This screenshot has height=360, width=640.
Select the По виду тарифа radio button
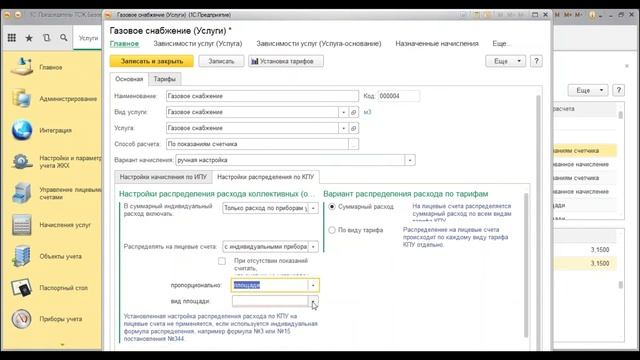click(x=332, y=230)
